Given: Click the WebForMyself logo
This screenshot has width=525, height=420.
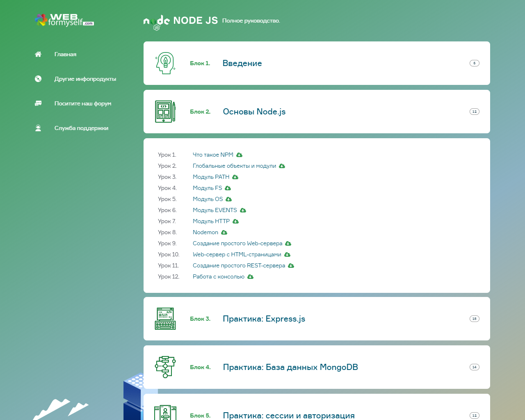Looking at the screenshot, I should [64, 20].
